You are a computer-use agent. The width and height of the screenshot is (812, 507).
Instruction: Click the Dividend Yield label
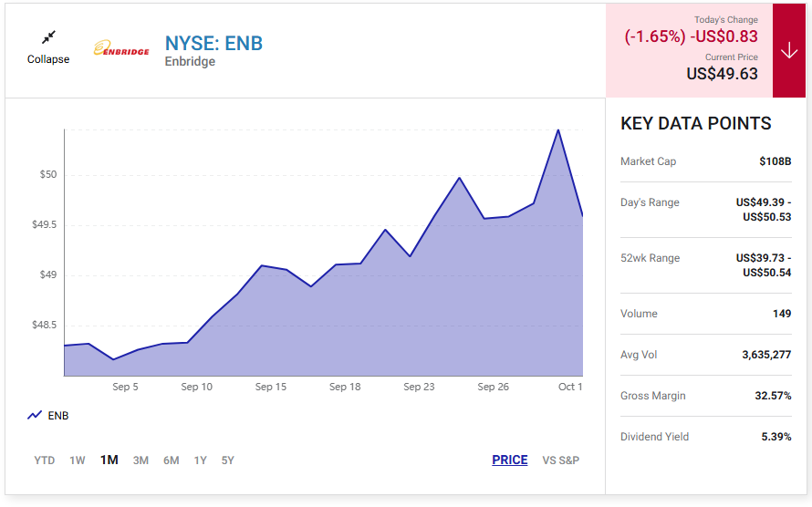[x=654, y=437]
